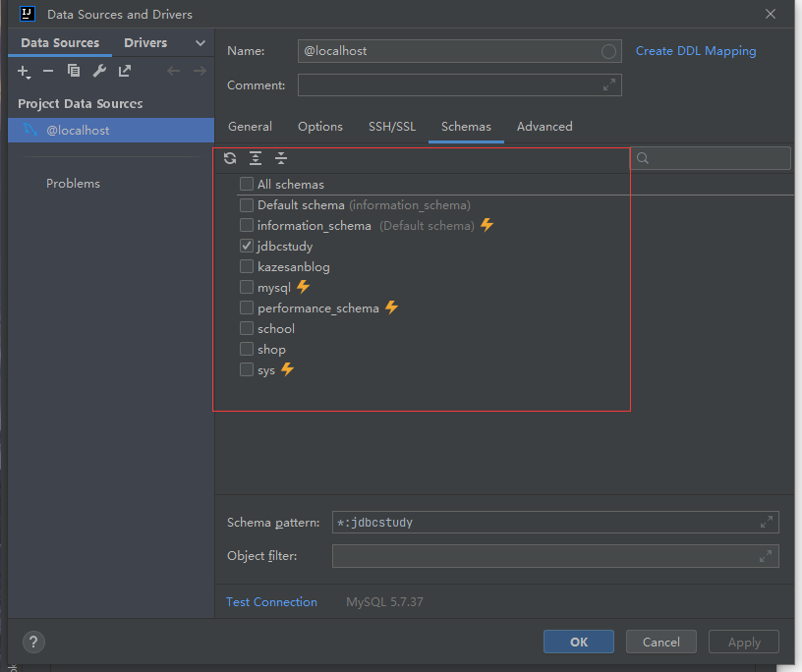Open help with question mark button
802x672 pixels.
tap(33, 642)
